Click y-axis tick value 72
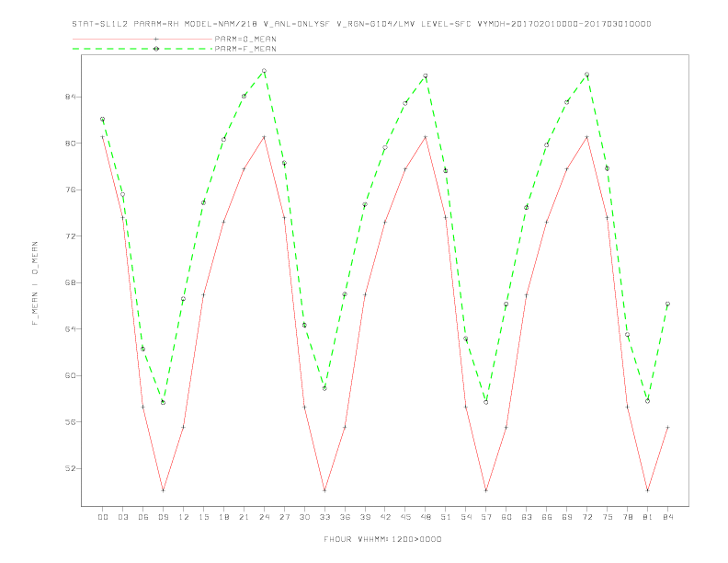The height and width of the screenshot is (563, 728). click(71, 236)
